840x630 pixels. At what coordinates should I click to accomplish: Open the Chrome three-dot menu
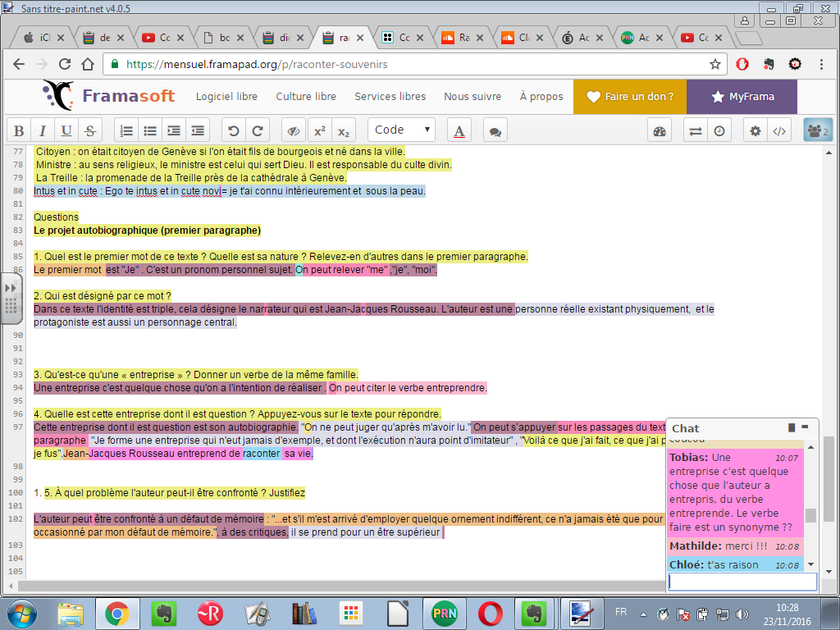pyautogui.click(x=821, y=64)
